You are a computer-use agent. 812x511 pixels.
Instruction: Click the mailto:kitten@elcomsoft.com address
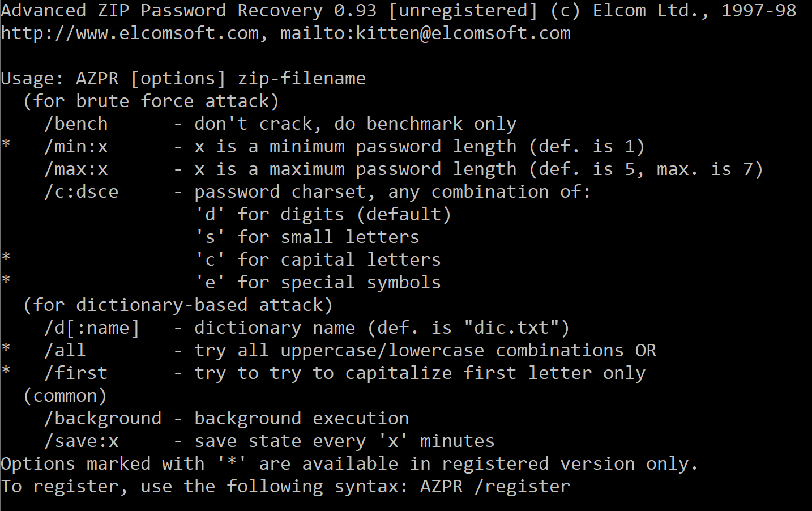(425, 33)
